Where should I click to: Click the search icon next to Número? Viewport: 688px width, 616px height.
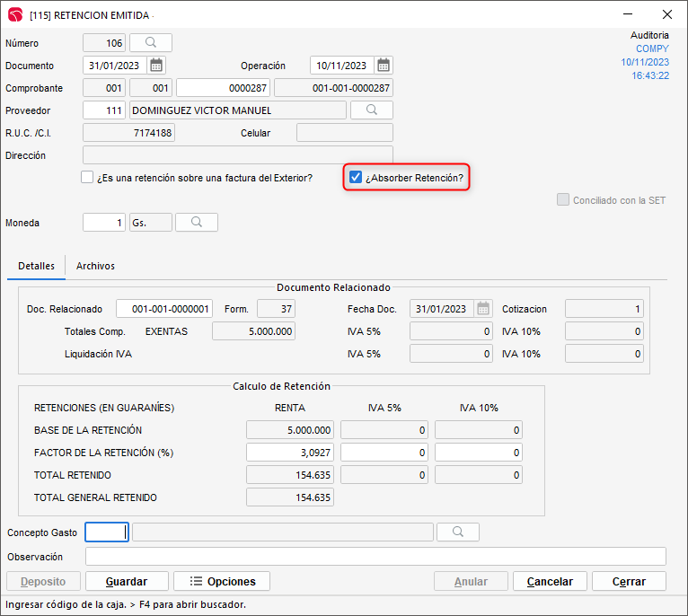(150, 43)
